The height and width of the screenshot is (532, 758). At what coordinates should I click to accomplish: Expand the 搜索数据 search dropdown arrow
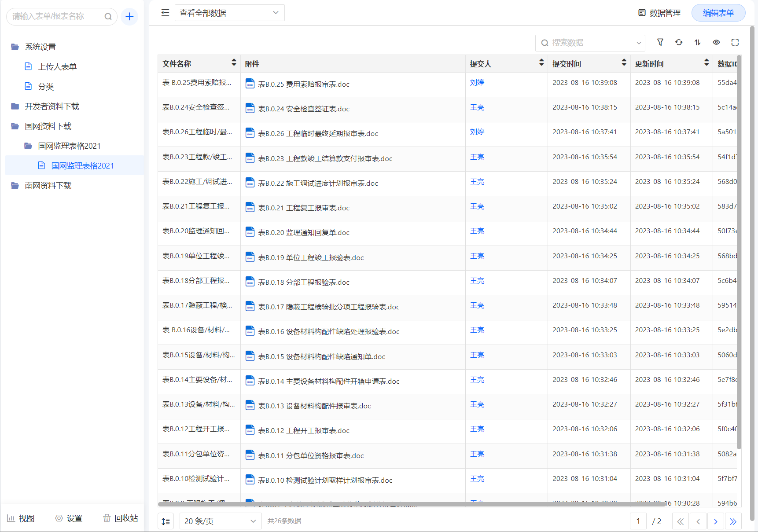[x=638, y=43]
